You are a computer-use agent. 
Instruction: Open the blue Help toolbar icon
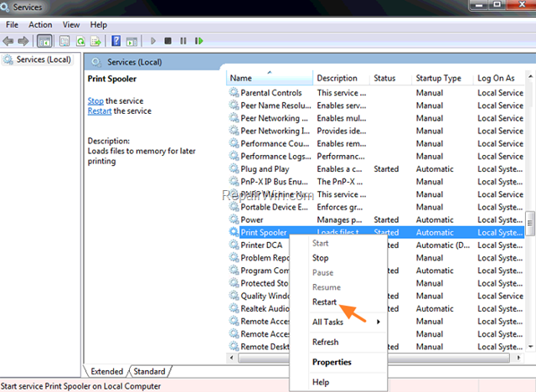(116, 41)
